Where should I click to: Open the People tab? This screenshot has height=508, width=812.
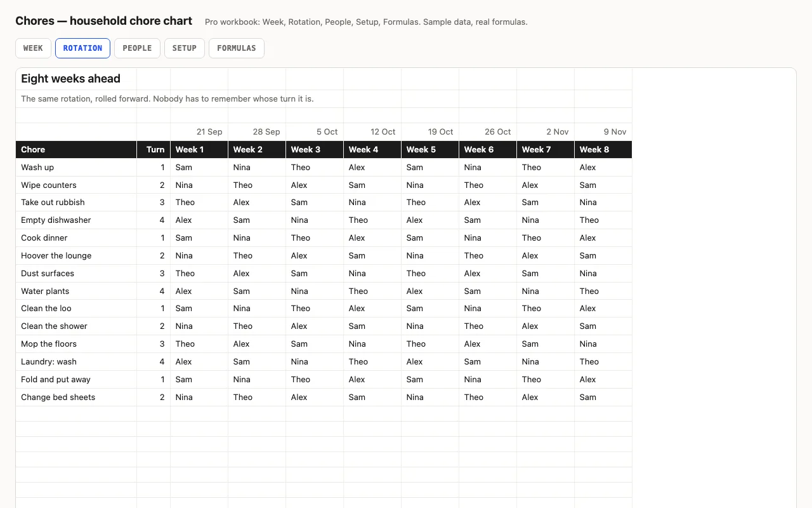pyautogui.click(x=137, y=48)
